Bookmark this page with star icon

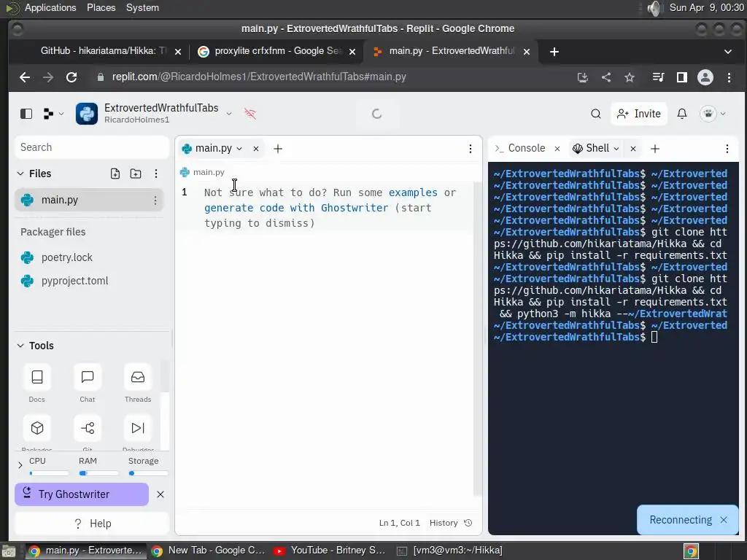point(630,77)
